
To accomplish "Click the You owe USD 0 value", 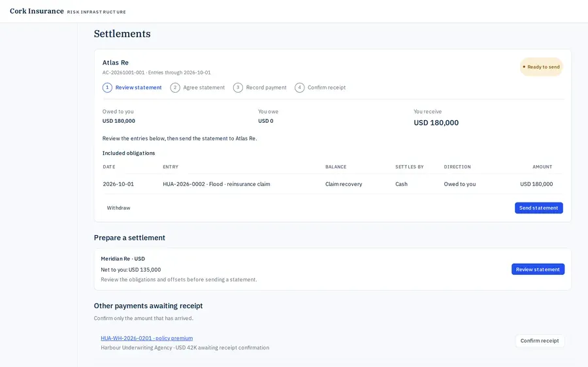I will (x=265, y=121).
